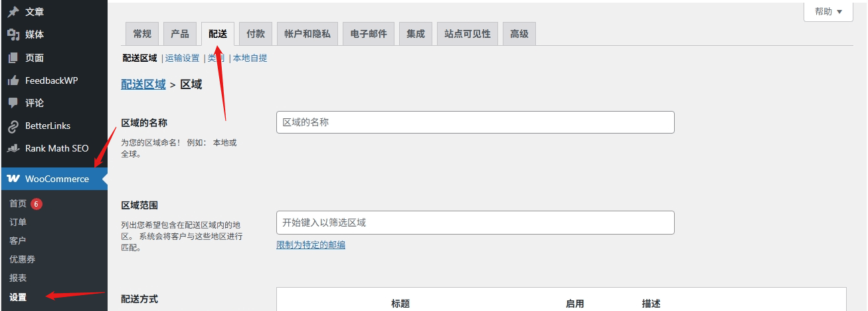Open 设置 under WooCommerce
868x311 pixels.
pyautogui.click(x=18, y=297)
